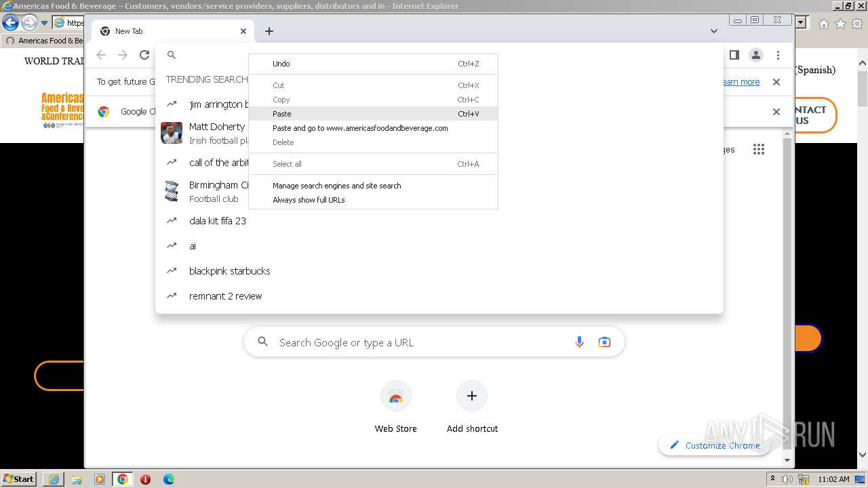The height and width of the screenshot is (488, 868).
Task: Choose Paste from the context menu
Action: click(373, 114)
